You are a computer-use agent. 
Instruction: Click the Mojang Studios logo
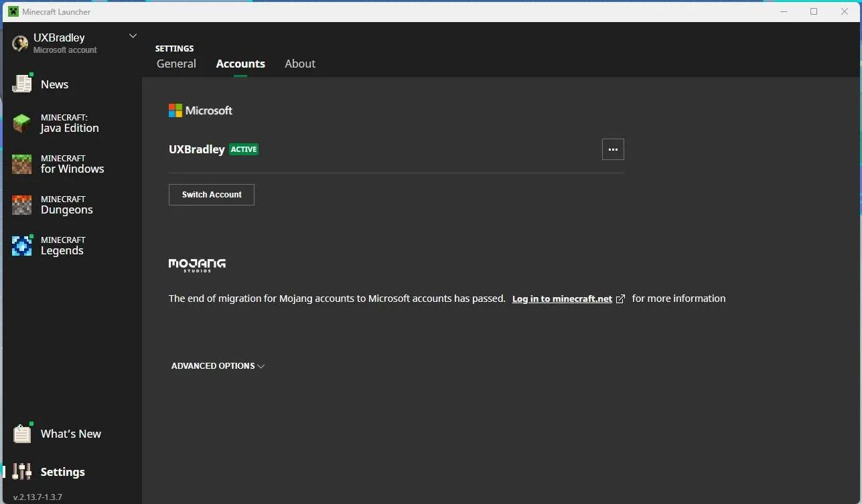[x=197, y=265]
